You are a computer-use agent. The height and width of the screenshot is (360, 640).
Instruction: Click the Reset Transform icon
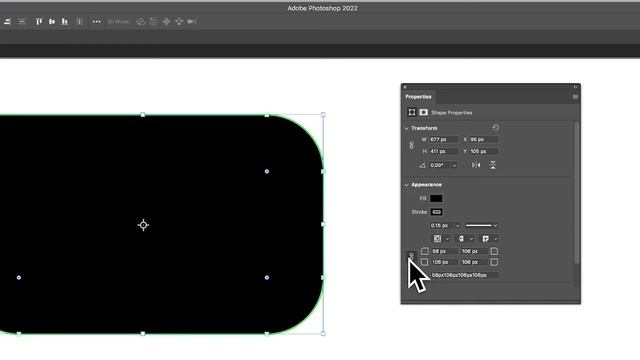pyautogui.click(x=496, y=128)
